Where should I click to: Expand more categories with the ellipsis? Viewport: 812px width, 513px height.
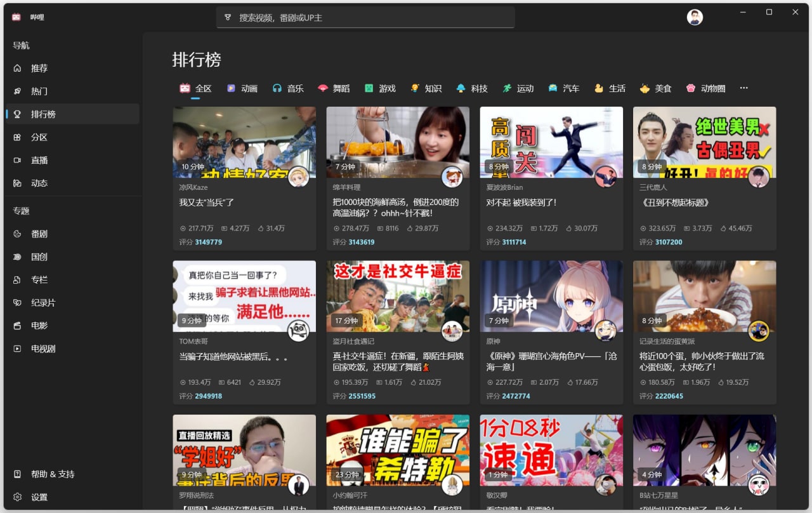click(x=744, y=88)
